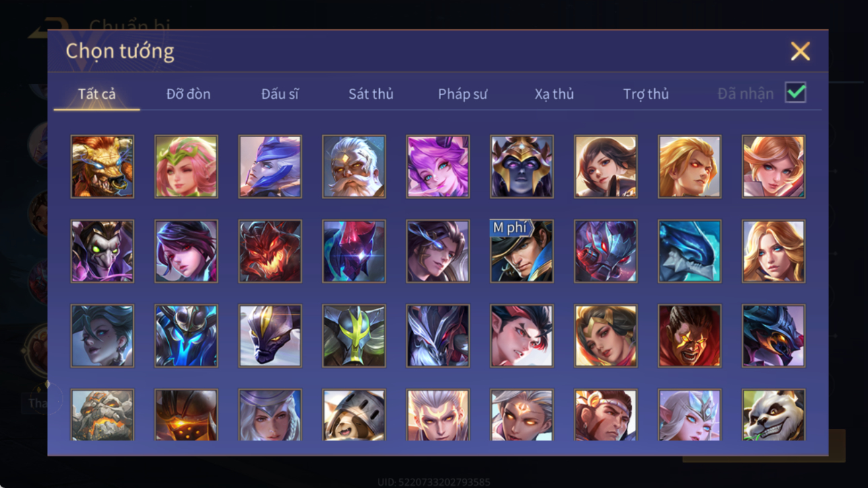Show the Xạ thủ heroes tab

click(554, 94)
